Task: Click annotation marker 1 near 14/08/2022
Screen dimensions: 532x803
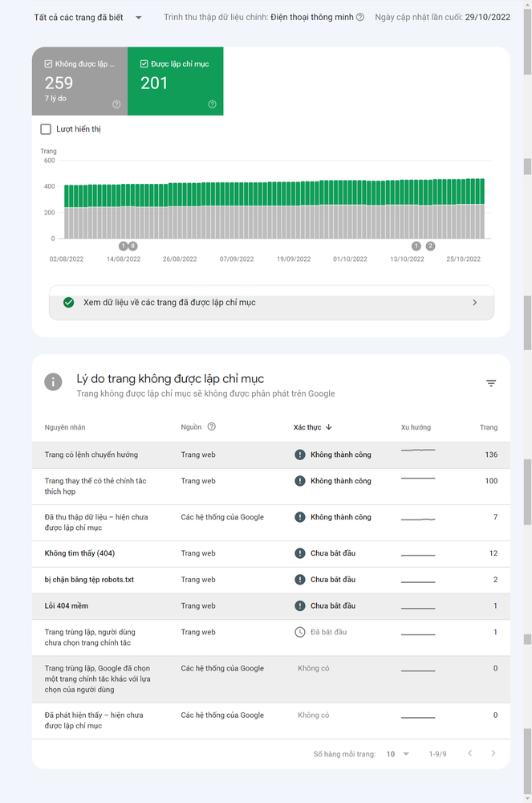Action: tap(123, 246)
